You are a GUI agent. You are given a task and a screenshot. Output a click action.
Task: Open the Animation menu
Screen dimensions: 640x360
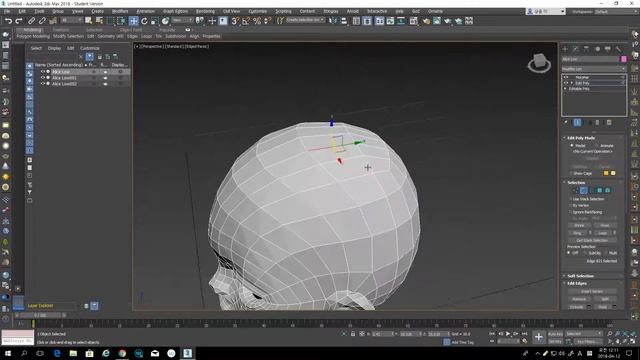point(145,11)
